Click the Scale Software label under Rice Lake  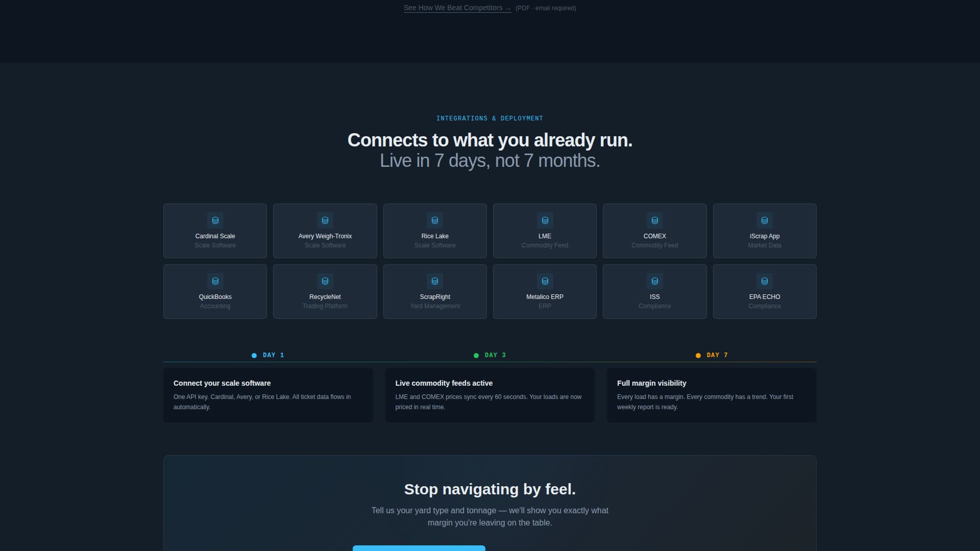pyautogui.click(x=435, y=245)
